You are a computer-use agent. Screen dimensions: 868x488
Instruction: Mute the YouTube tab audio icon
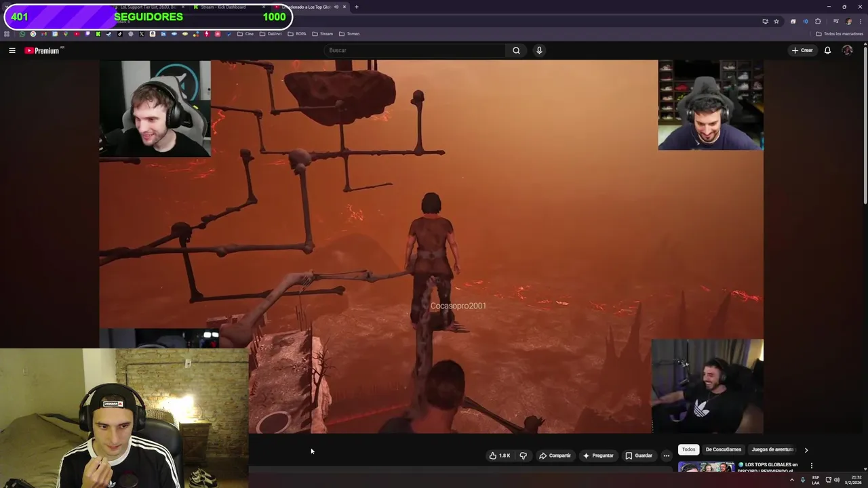(336, 7)
